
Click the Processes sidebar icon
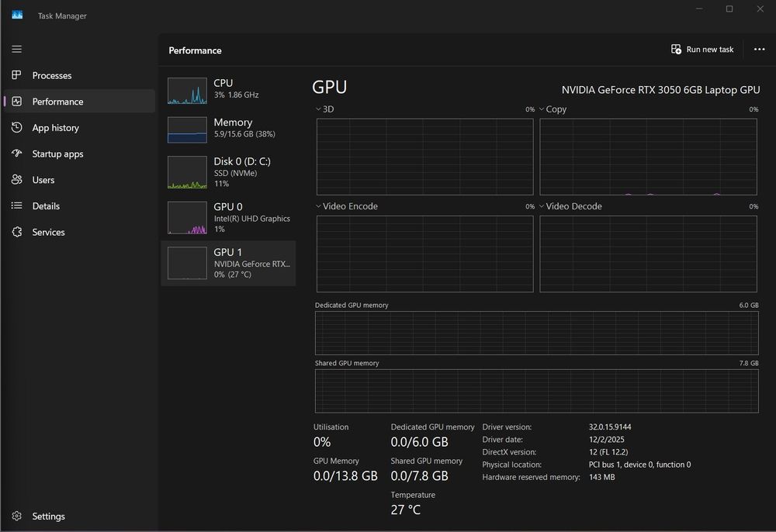[x=16, y=74]
